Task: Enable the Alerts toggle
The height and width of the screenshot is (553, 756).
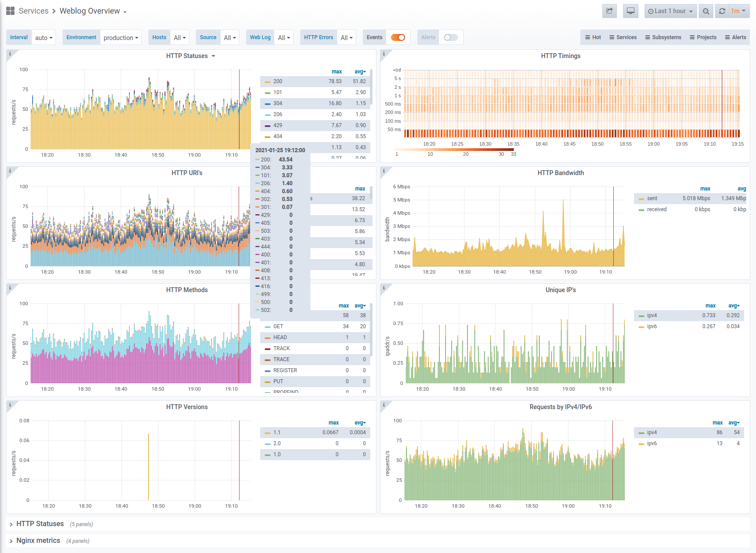Action: tap(450, 37)
